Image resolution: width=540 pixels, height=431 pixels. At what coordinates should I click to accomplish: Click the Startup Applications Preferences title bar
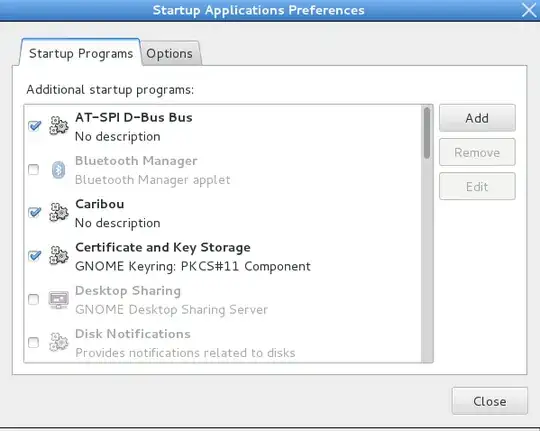(259, 10)
